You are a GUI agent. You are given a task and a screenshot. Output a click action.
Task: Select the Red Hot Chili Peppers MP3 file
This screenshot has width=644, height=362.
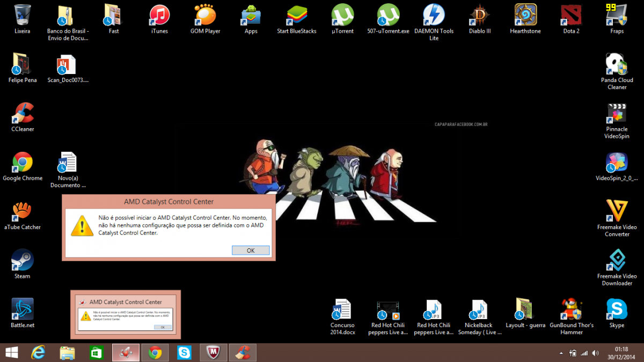tap(434, 316)
